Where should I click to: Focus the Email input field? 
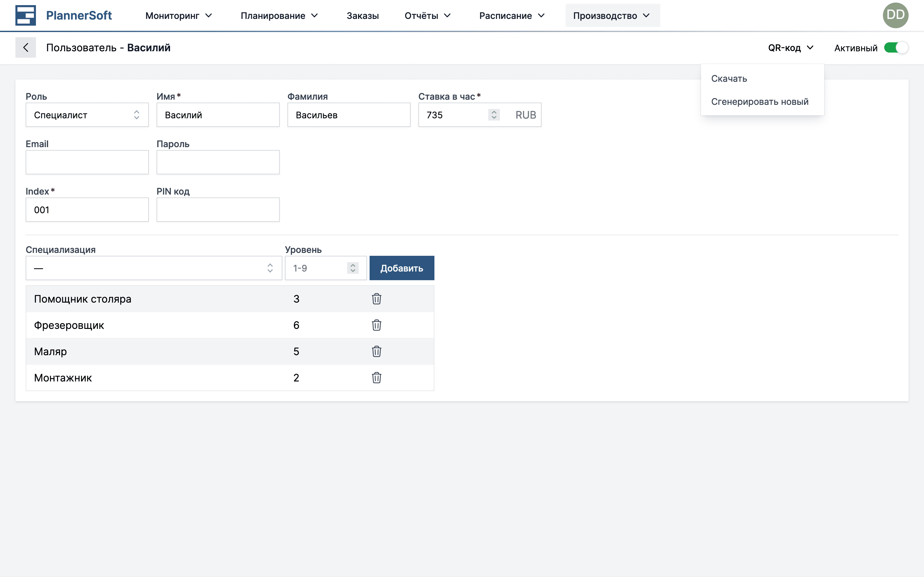click(87, 163)
